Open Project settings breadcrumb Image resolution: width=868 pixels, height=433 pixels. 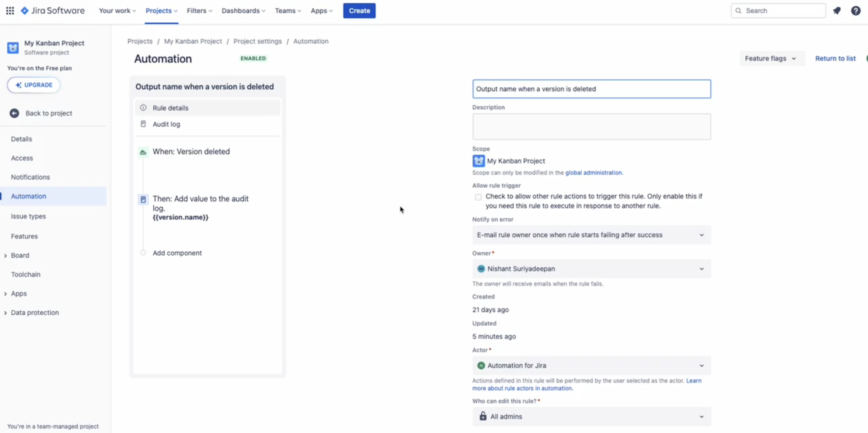pyautogui.click(x=257, y=41)
